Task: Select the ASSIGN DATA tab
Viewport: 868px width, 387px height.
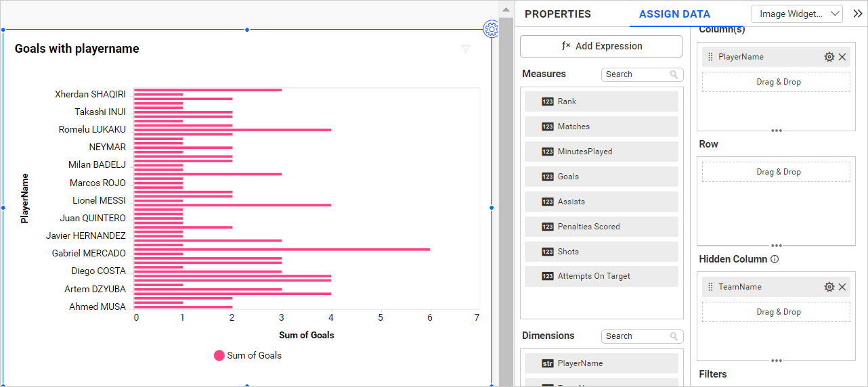Action: 674,14
